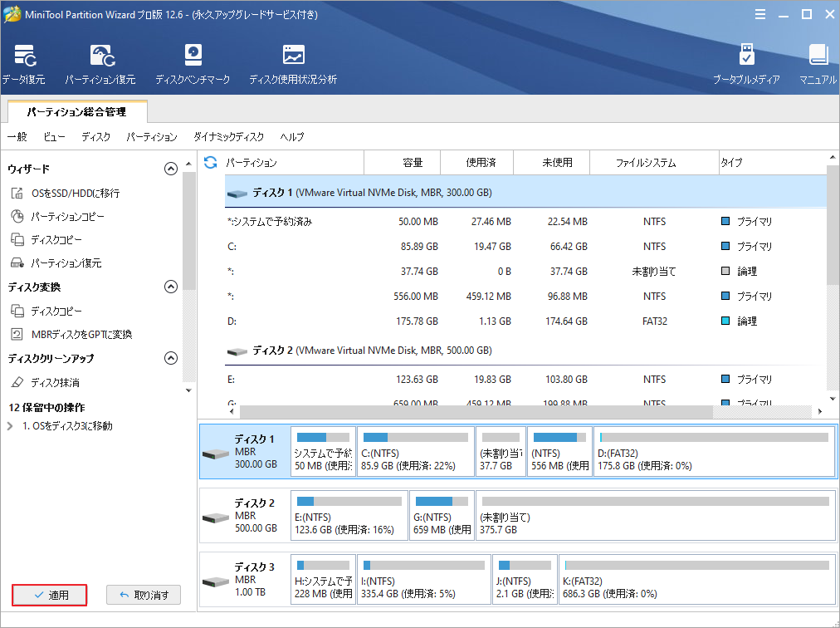Click the sidebar scroll-down arrow
The height and width of the screenshot is (628, 840).
click(188, 390)
